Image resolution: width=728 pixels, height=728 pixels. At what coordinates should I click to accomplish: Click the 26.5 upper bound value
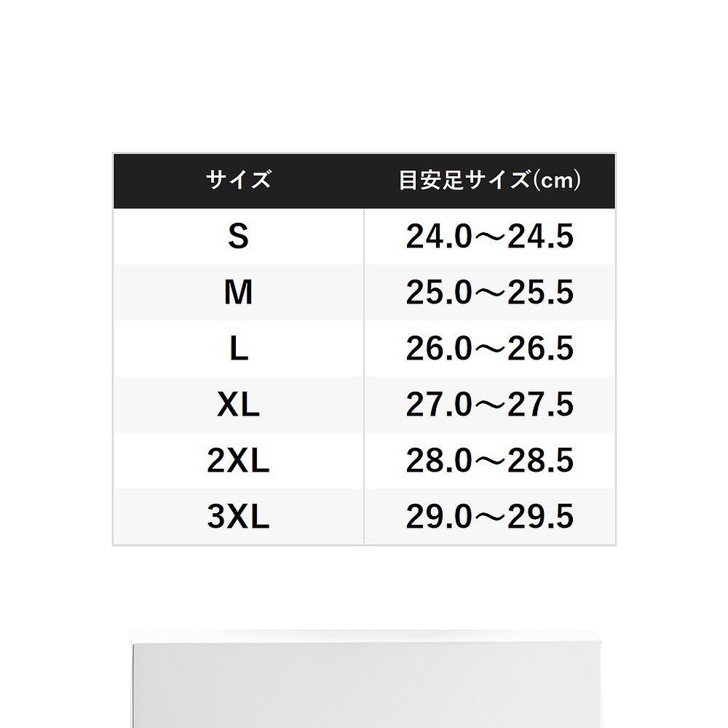(541, 349)
